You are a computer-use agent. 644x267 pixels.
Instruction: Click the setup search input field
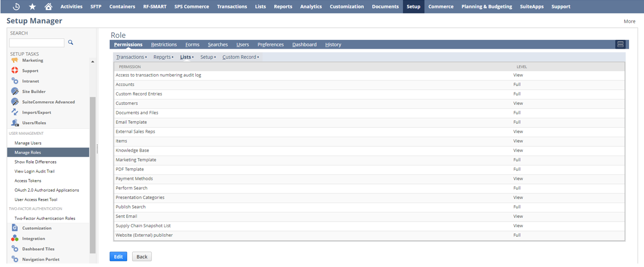tap(37, 43)
